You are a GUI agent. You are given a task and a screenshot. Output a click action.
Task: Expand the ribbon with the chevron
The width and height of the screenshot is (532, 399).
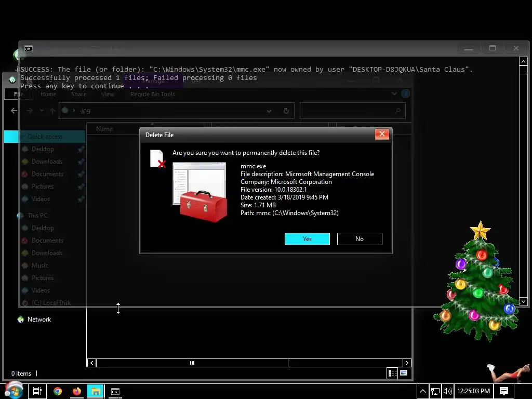(x=394, y=94)
